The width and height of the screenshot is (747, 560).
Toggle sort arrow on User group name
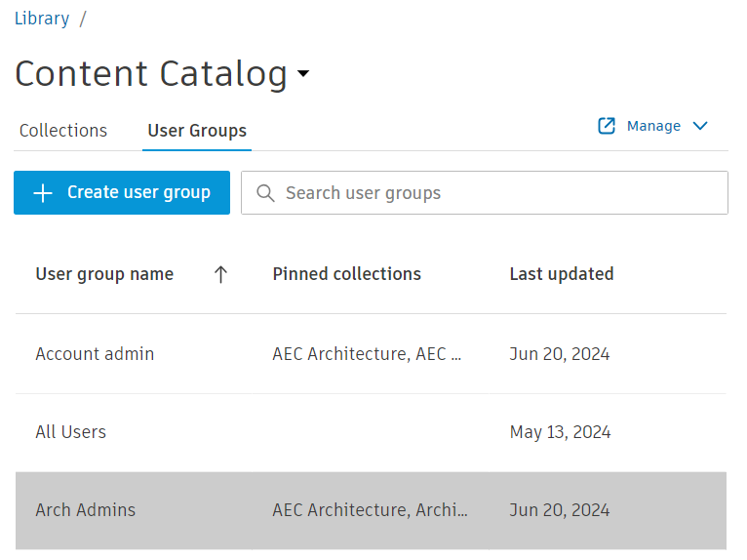pyautogui.click(x=220, y=275)
